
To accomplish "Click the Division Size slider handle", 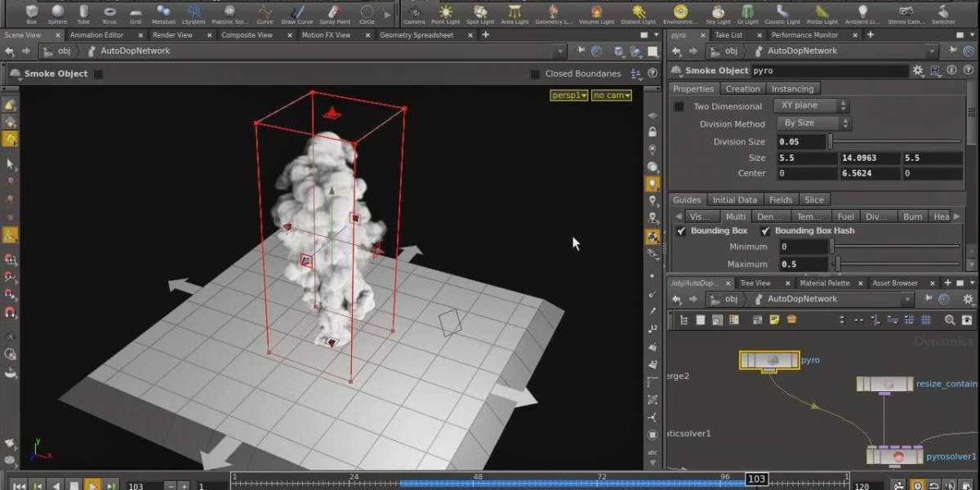I will [x=831, y=142].
